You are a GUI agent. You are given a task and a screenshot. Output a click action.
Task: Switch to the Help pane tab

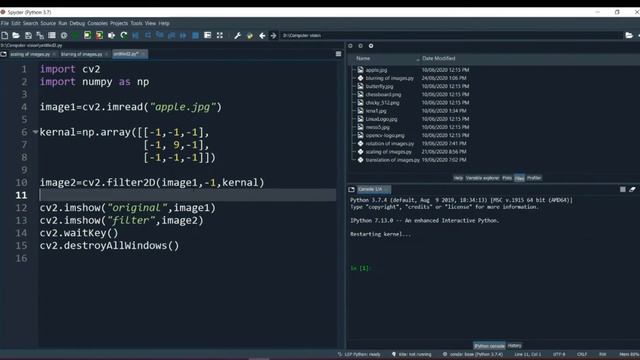[458, 178]
